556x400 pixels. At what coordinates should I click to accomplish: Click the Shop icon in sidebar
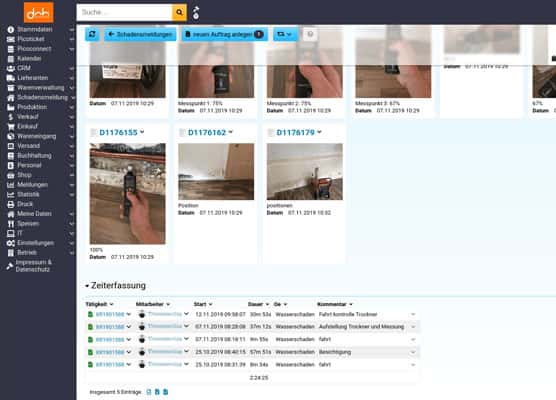point(11,175)
